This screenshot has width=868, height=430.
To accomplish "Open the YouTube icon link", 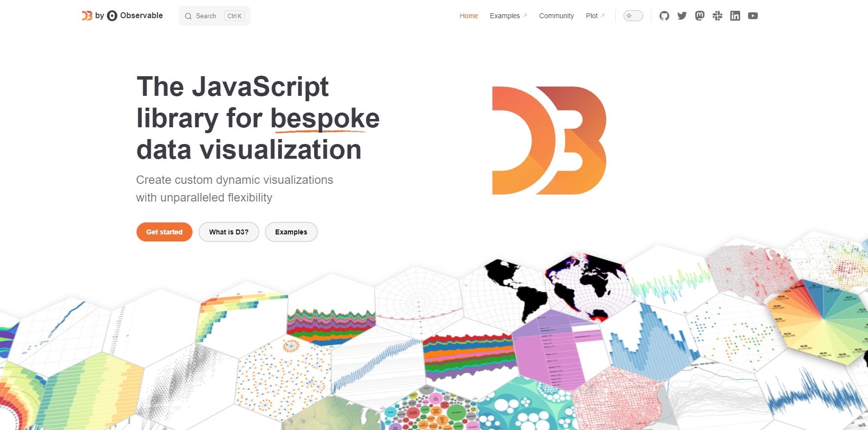I will [753, 16].
